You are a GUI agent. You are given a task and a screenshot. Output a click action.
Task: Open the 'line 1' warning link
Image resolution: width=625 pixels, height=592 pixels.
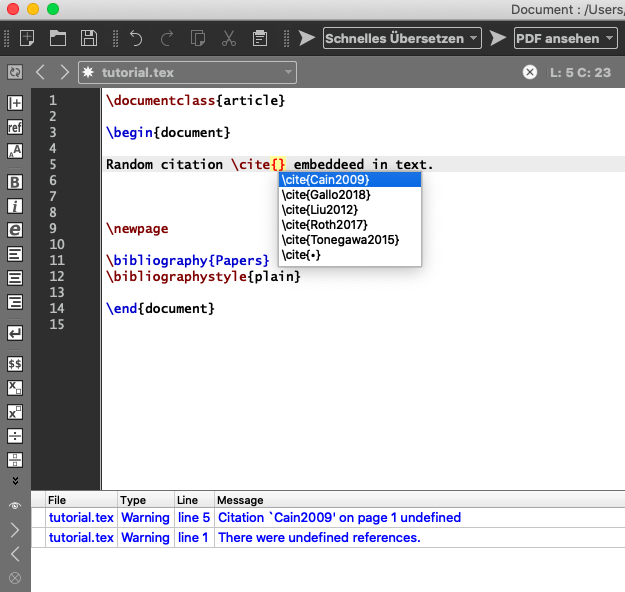pos(193,537)
